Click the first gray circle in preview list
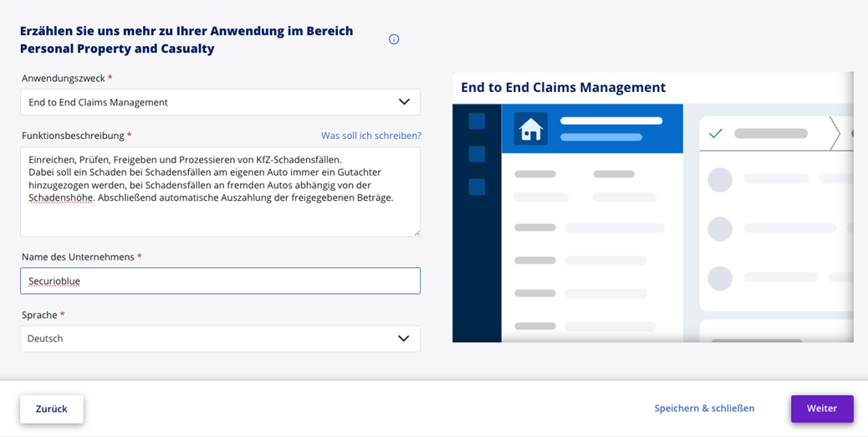Image resolution: width=868 pixels, height=437 pixels. (x=720, y=180)
